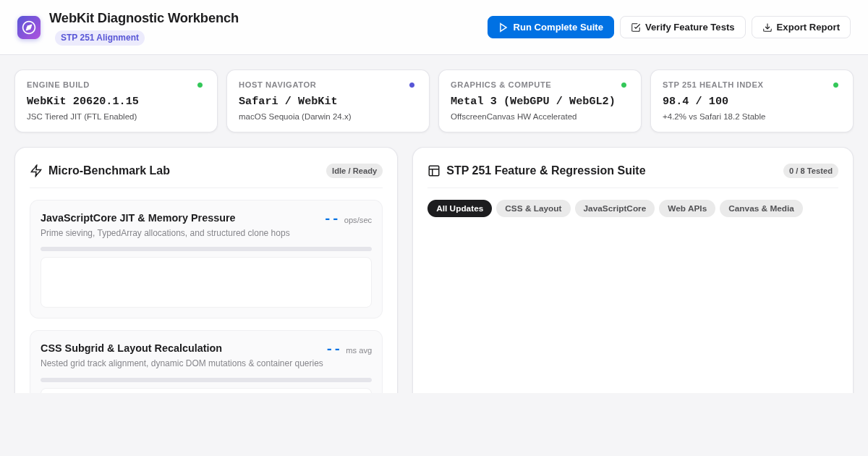Image resolution: width=868 pixels, height=456 pixels.
Task: Click the ops/sec readout
Action: [349, 219]
